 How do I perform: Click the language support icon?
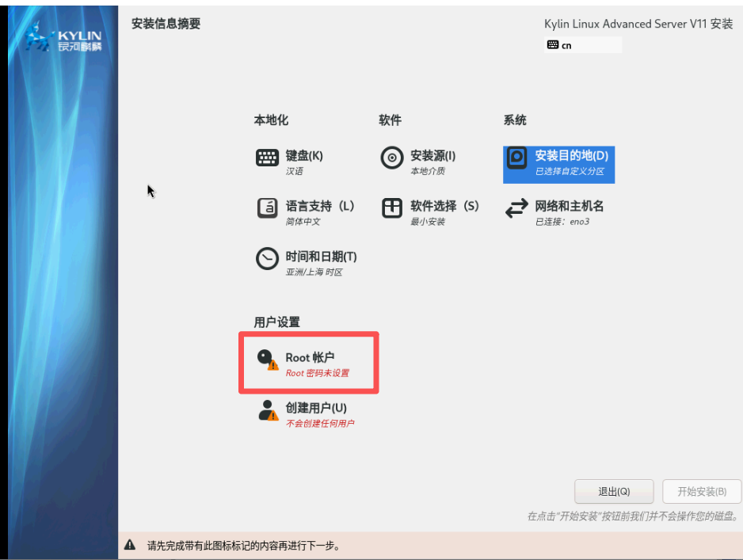(x=267, y=208)
